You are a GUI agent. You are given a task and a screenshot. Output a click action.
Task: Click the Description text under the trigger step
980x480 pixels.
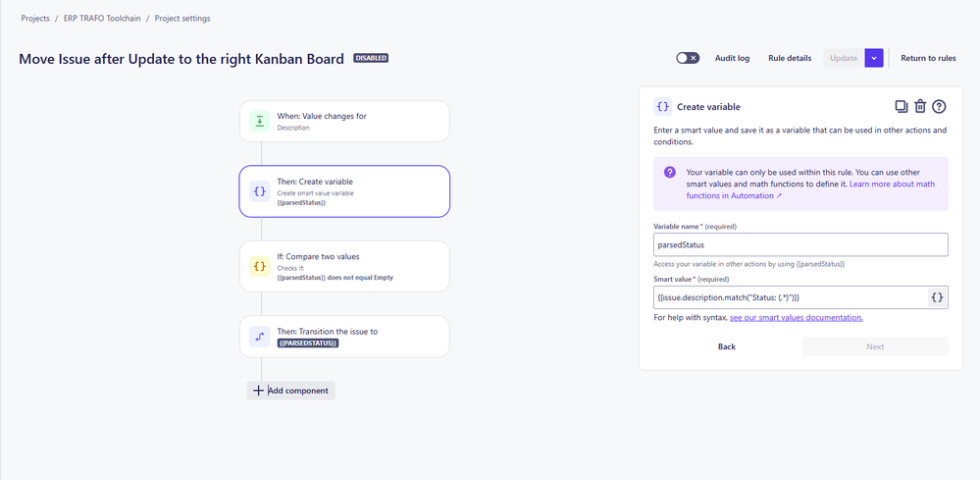pyautogui.click(x=293, y=128)
